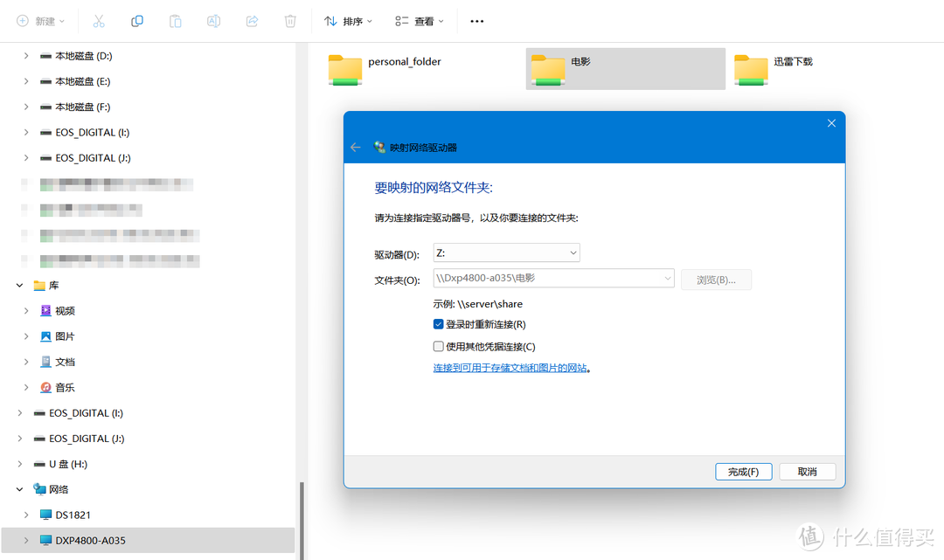This screenshot has height=560, width=944.
Task: Select the Rename icon
Action: pos(213,20)
